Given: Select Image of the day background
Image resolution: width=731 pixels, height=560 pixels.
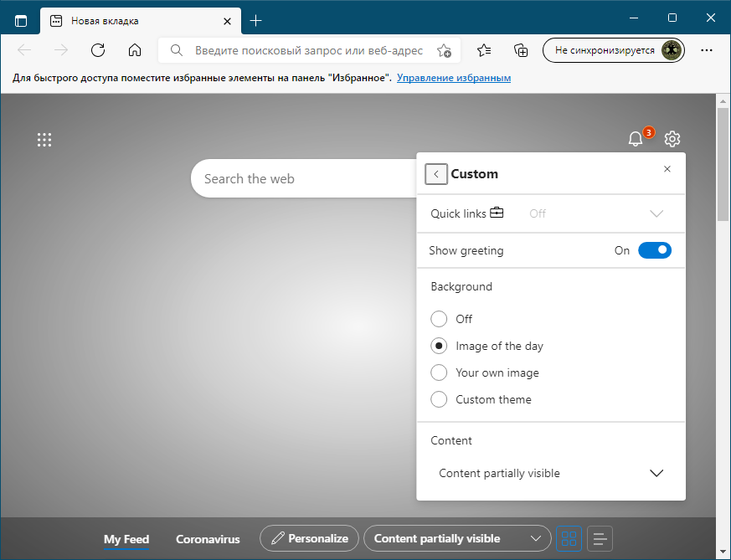Looking at the screenshot, I should pos(439,347).
